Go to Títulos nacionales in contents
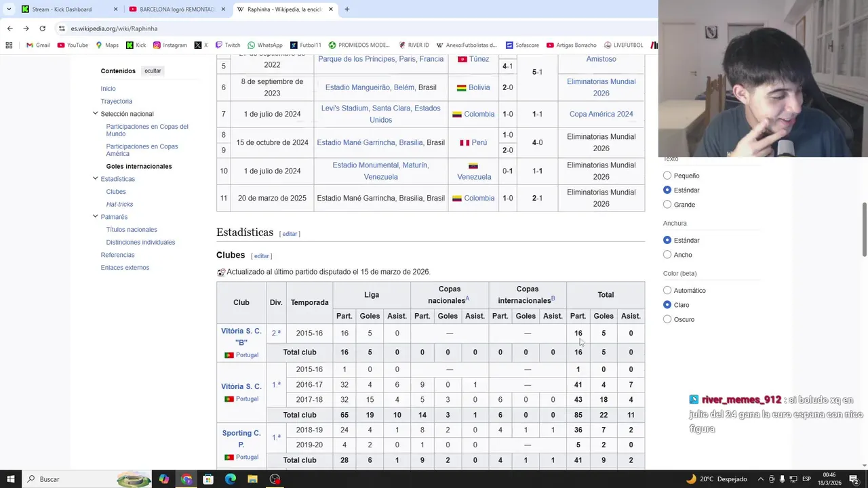 [x=132, y=230]
